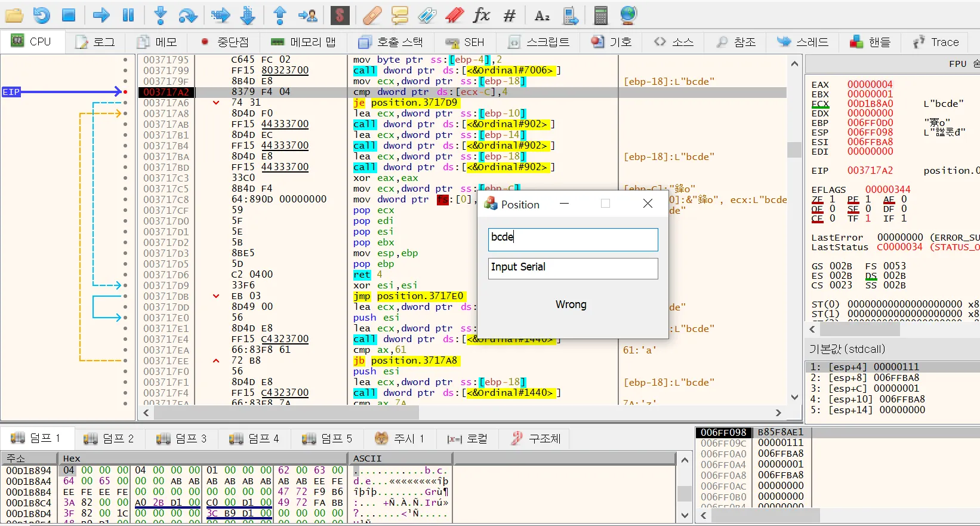This screenshot has height=526, width=980.
Task: Run the program with the arrow icon
Action: (101, 16)
